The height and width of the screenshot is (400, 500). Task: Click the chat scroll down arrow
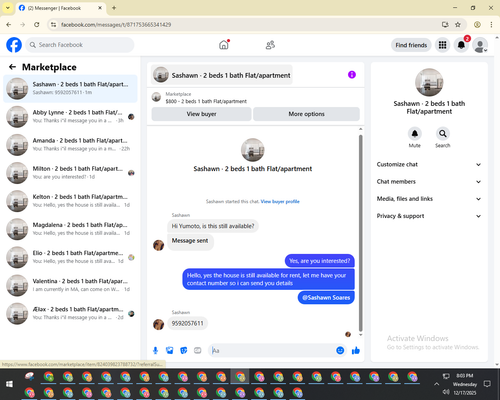(x=360, y=335)
